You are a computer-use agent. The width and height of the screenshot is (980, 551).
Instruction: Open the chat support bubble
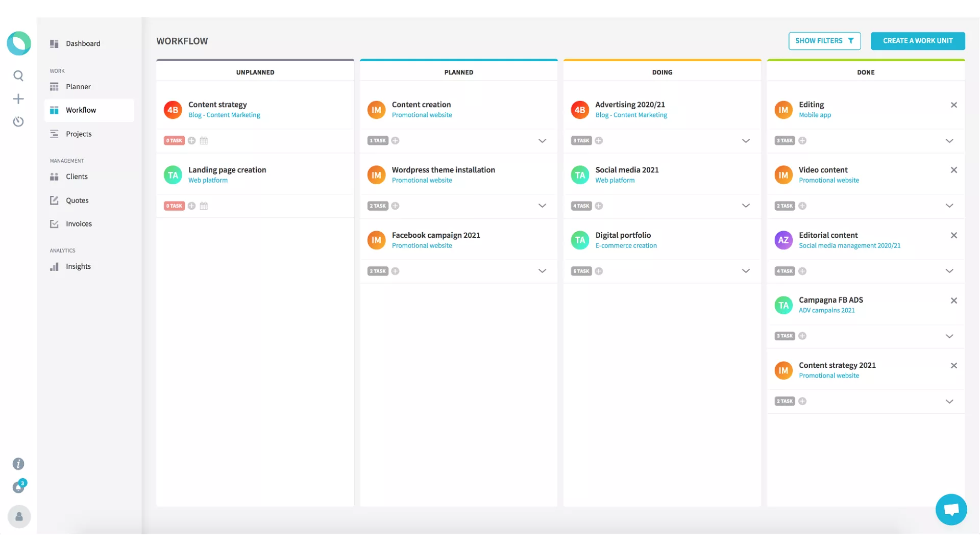951,509
